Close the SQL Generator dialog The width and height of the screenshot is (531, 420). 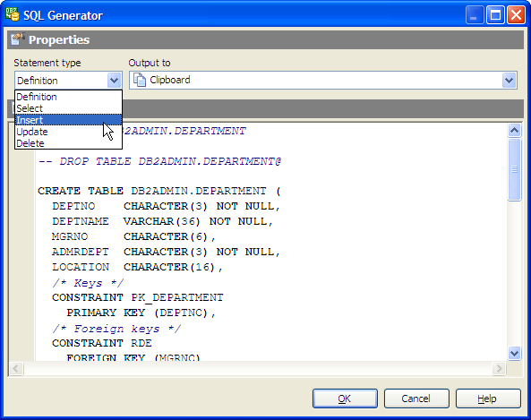516,15
